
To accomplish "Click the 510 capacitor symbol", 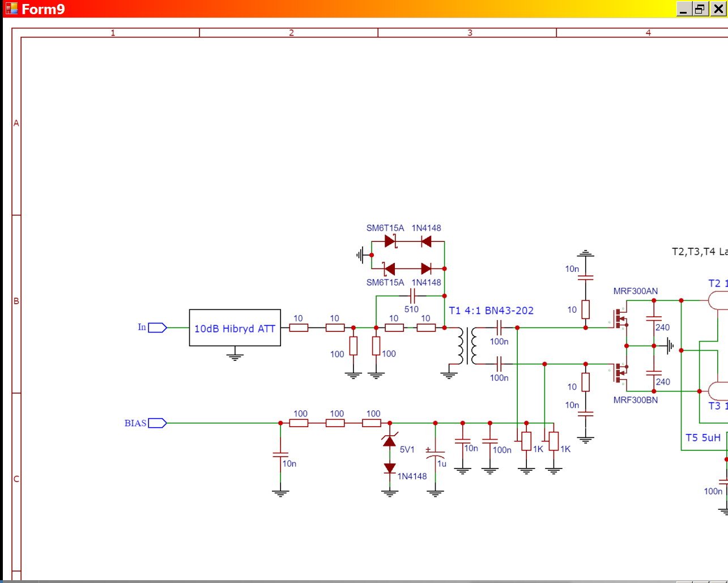I will pyautogui.click(x=412, y=296).
